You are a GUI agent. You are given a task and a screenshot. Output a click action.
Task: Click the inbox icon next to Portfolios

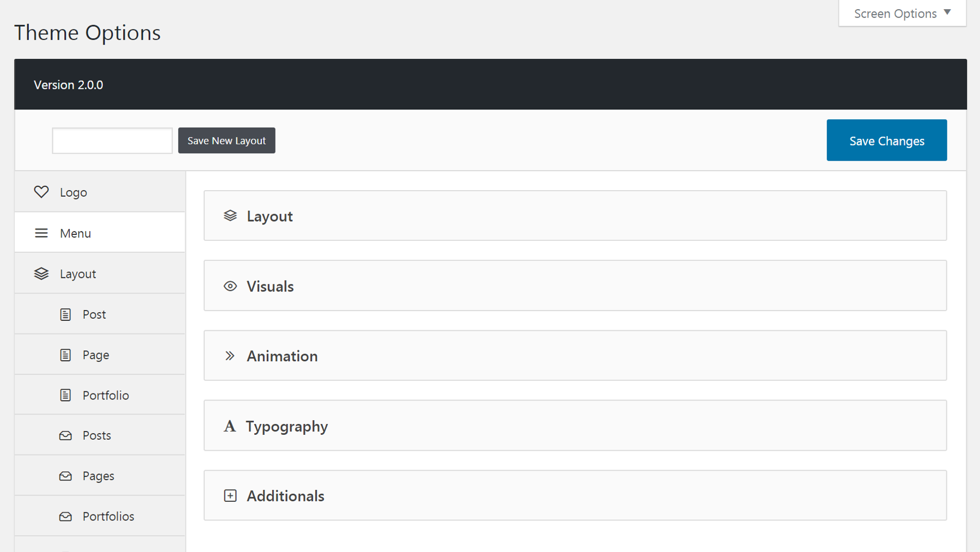[x=65, y=516]
